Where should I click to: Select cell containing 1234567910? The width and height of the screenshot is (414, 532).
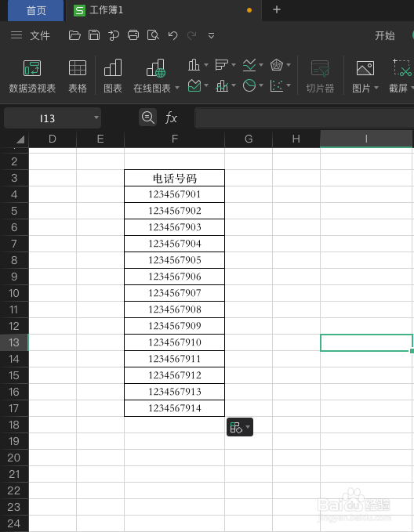(174, 342)
